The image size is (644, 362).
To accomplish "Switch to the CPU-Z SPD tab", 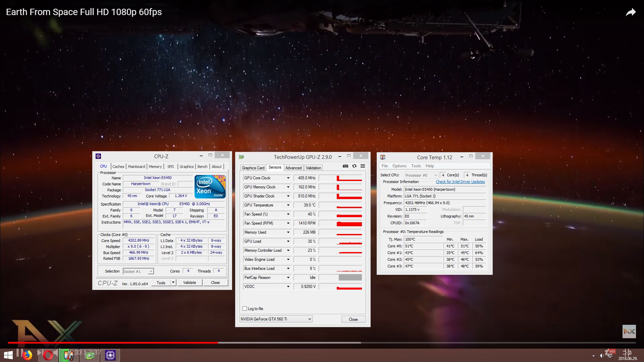I will (171, 167).
